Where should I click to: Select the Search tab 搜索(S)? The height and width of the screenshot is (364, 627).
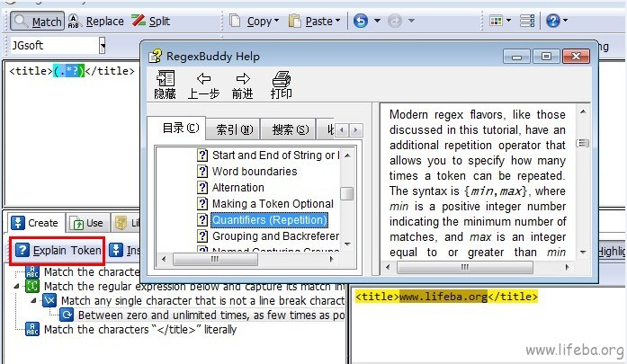(x=290, y=129)
